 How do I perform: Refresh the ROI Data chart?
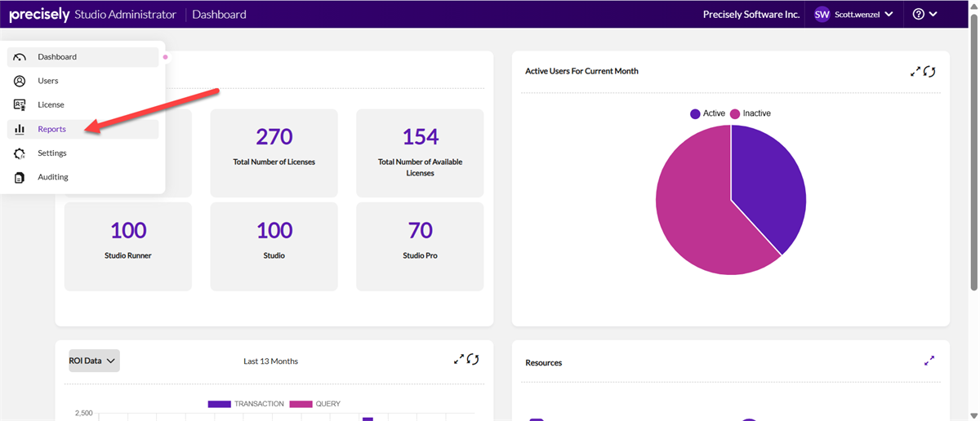473,359
